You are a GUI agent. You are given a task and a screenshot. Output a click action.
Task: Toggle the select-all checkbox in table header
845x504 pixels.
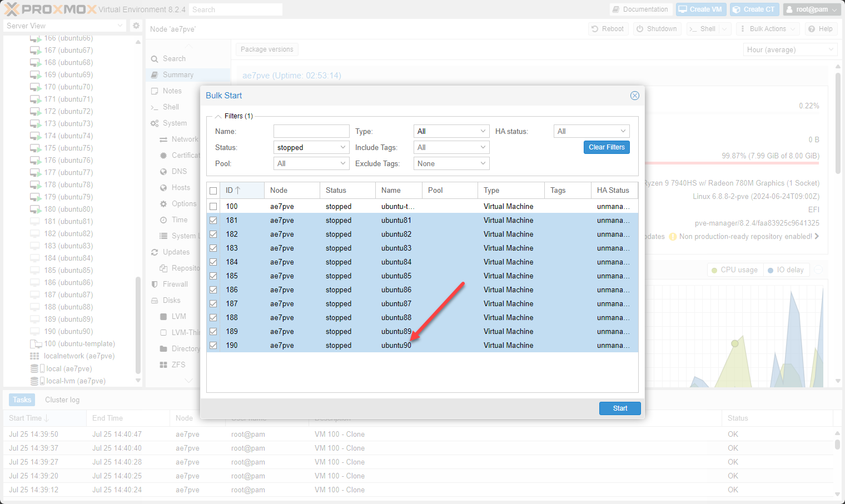(213, 191)
